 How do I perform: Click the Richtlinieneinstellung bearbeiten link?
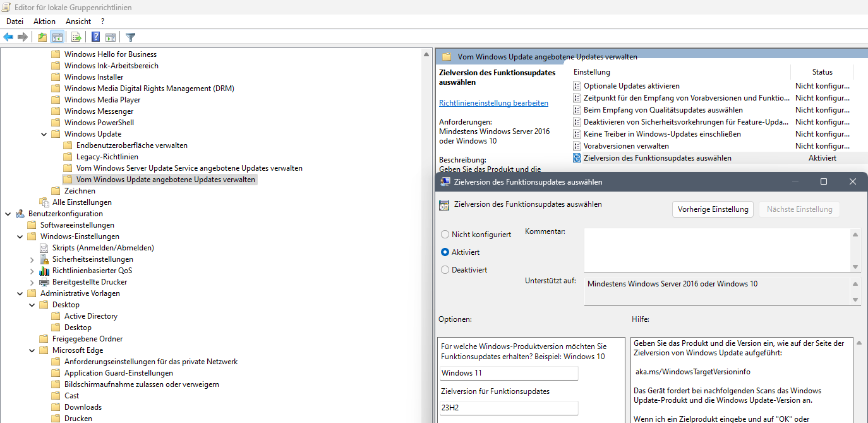493,103
